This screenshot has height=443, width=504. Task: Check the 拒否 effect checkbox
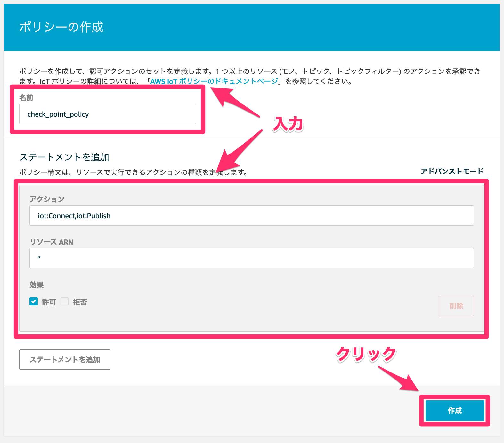pos(65,302)
